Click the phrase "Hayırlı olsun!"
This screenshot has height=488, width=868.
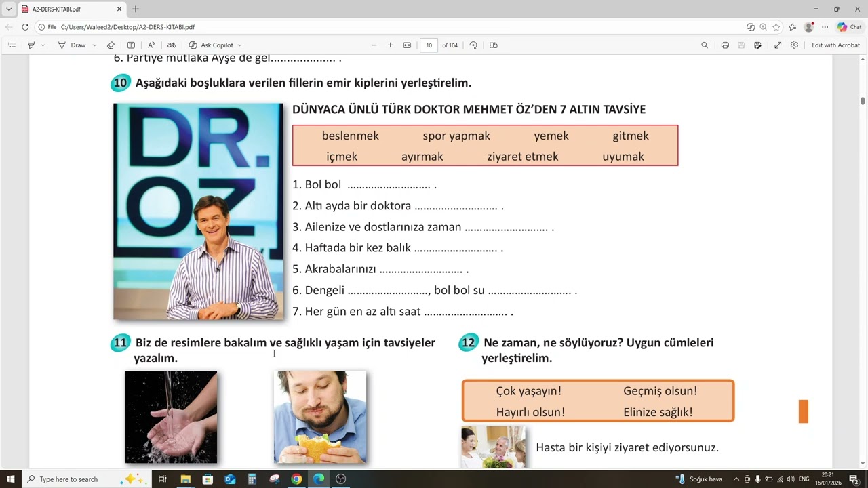pyautogui.click(x=530, y=412)
